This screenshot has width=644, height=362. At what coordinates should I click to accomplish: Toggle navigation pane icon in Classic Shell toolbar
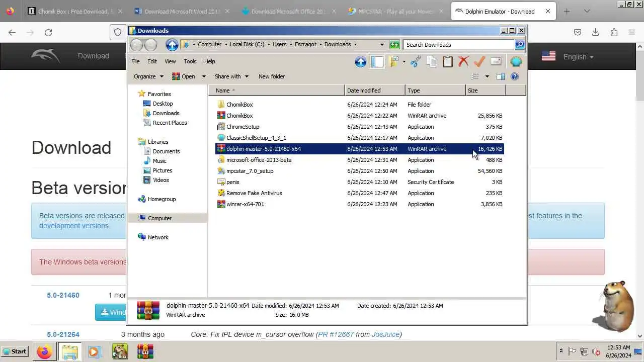coord(377,61)
